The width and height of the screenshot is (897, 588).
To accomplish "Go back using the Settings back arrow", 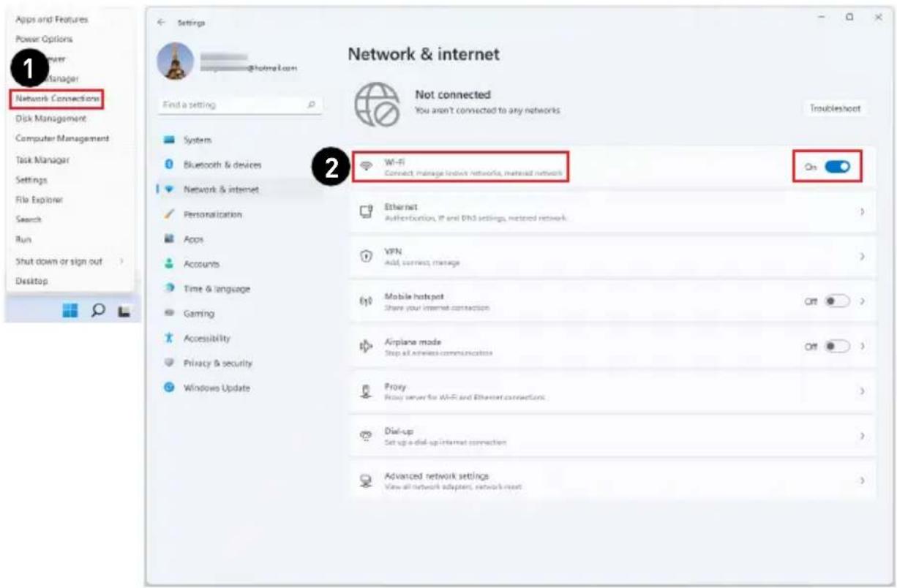I will point(161,23).
